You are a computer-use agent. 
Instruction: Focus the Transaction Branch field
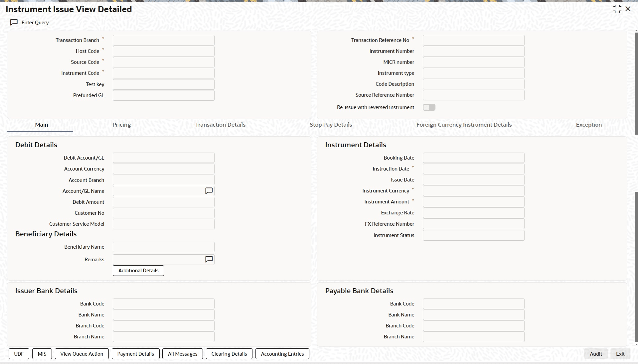coord(164,40)
